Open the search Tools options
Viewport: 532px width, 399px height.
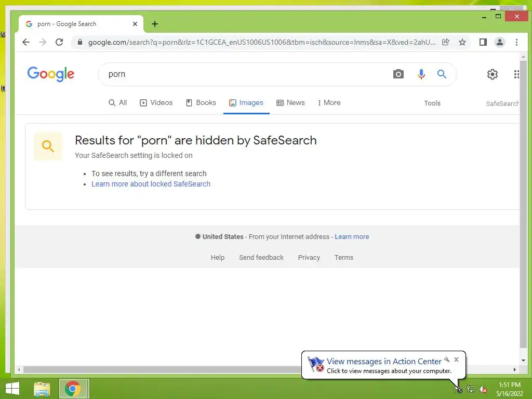[x=432, y=103]
